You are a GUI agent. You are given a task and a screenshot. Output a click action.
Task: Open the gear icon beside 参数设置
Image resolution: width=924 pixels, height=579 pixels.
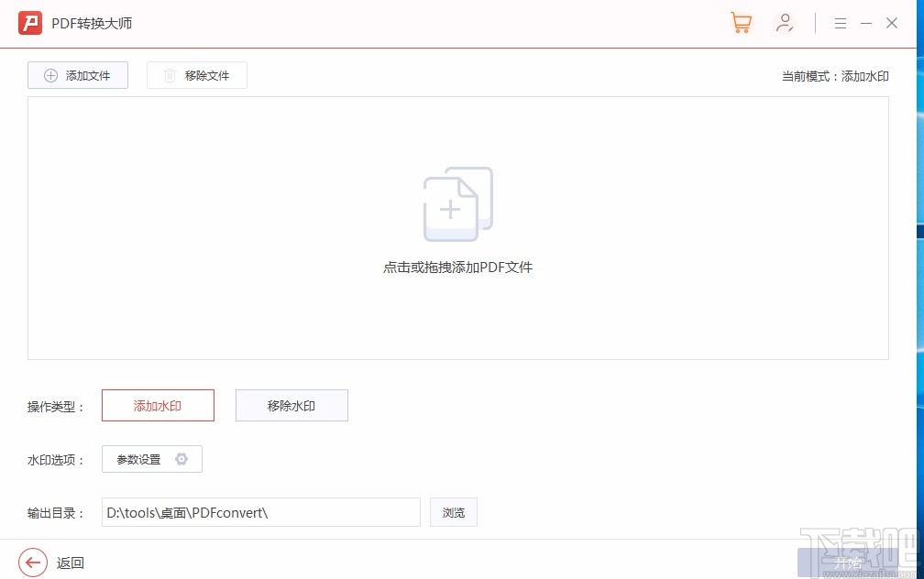coord(181,459)
